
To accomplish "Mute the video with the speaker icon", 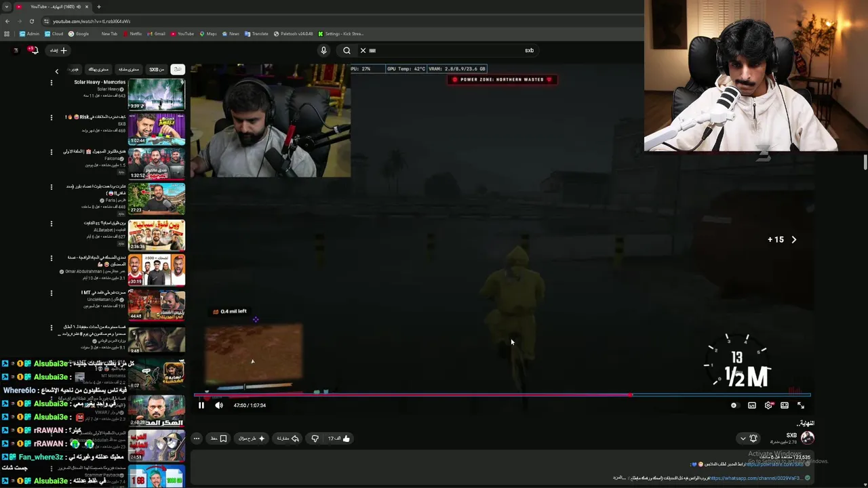I will 219,405.
